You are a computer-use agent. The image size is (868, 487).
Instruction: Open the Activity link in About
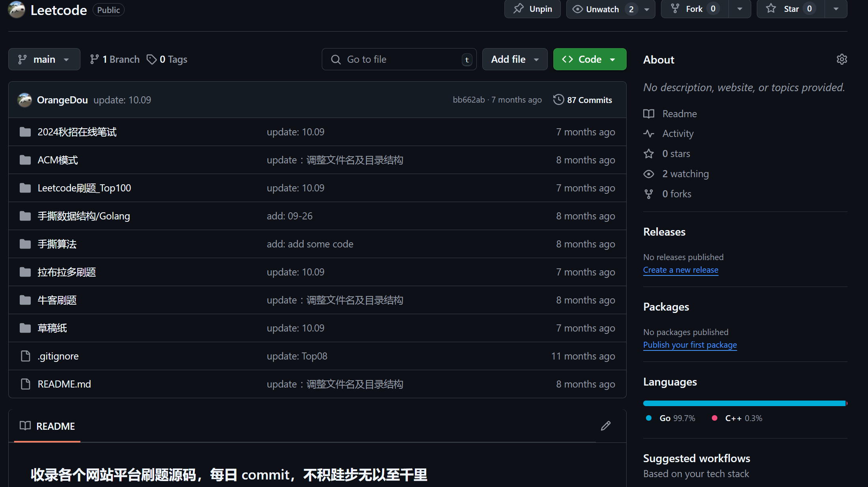[x=668, y=133]
